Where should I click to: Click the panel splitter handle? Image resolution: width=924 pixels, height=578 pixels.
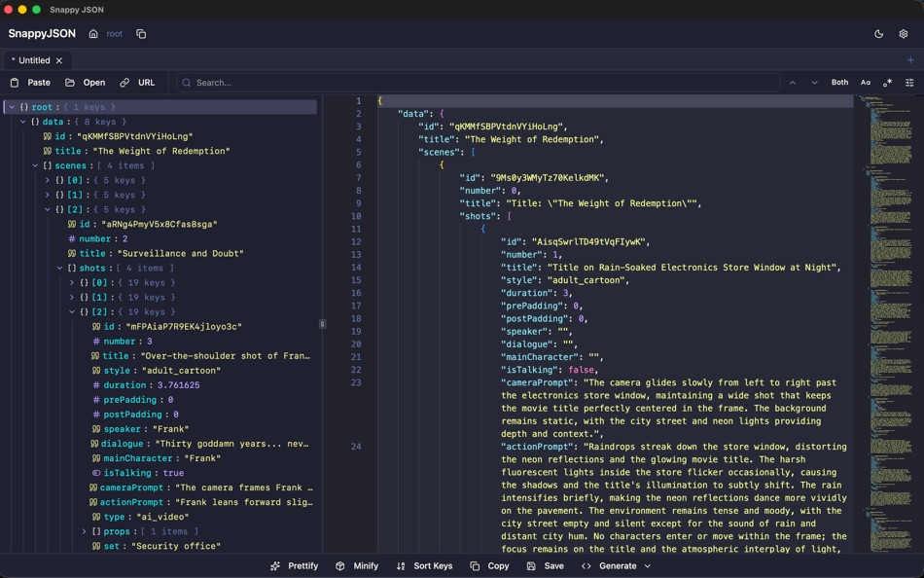coord(322,324)
